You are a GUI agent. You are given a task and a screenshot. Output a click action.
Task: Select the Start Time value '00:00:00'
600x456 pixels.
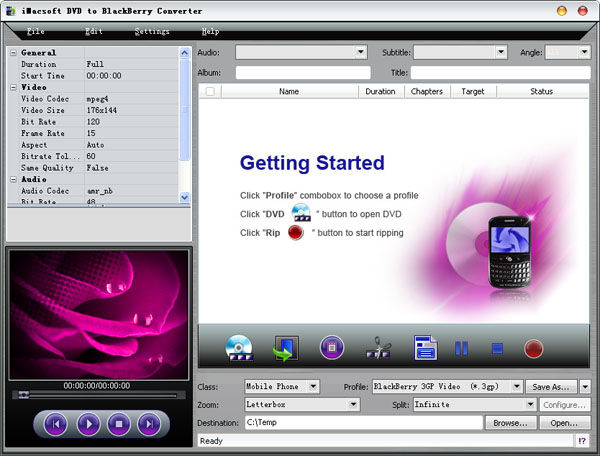tap(104, 76)
